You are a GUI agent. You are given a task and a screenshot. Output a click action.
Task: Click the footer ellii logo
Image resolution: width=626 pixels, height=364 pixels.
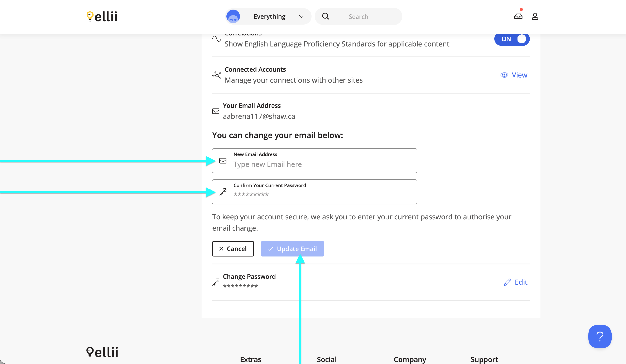pos(102,352)
